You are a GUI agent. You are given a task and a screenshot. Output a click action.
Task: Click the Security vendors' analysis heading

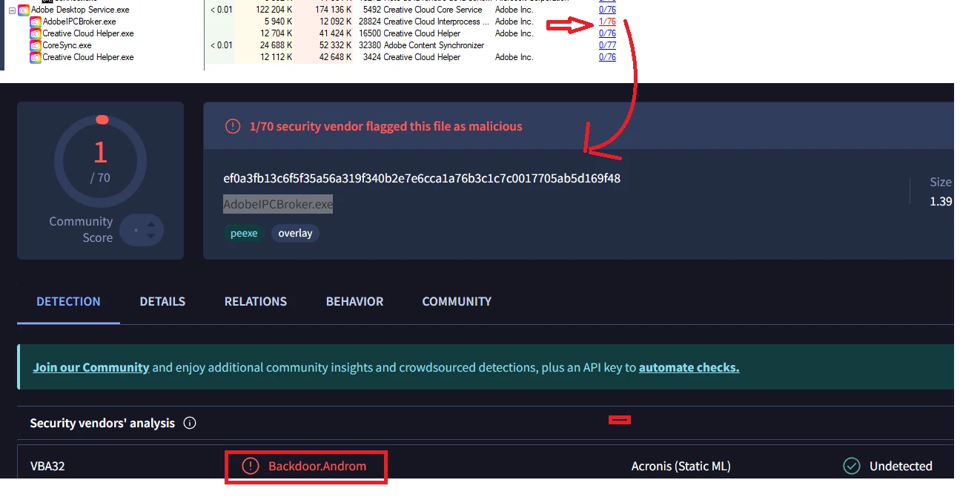coord(102,423)
